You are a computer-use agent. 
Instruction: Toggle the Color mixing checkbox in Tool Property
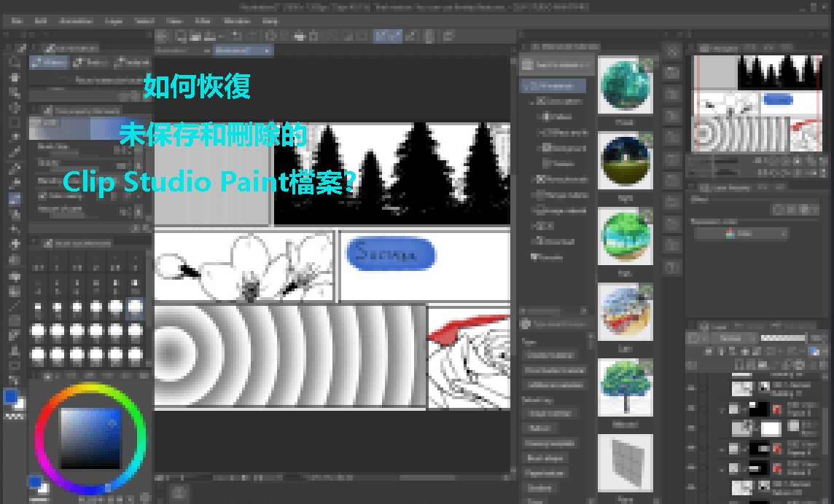[42, 196]
